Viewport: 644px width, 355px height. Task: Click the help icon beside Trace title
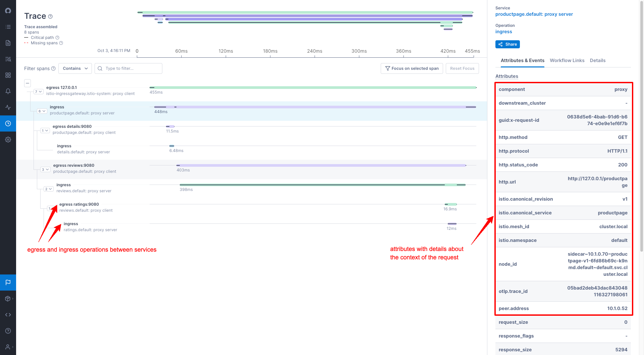(50, 16)
